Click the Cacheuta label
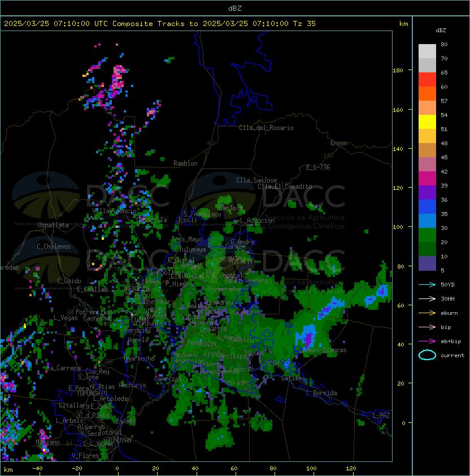Image resolution: width=470 pixels, height=476 pixels. (x=97, y=318)
